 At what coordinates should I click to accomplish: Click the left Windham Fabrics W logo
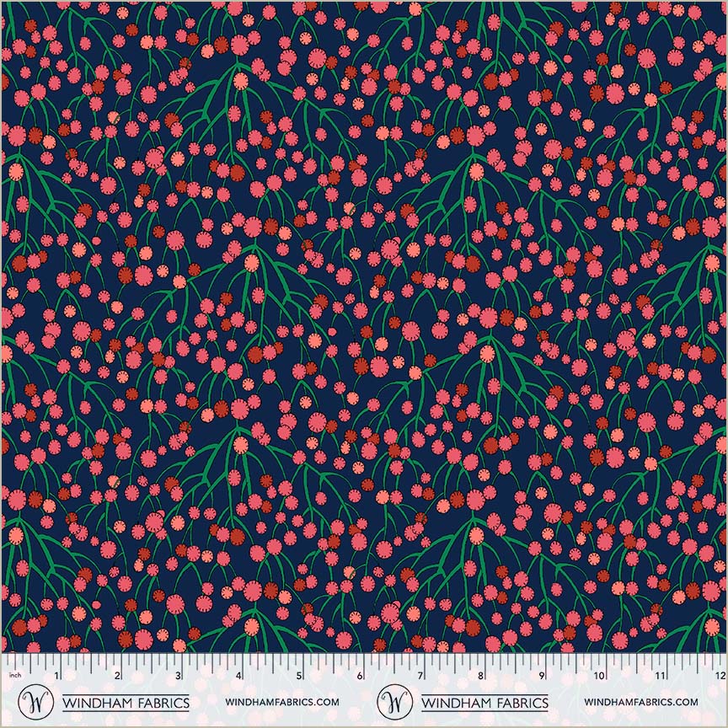36,702
